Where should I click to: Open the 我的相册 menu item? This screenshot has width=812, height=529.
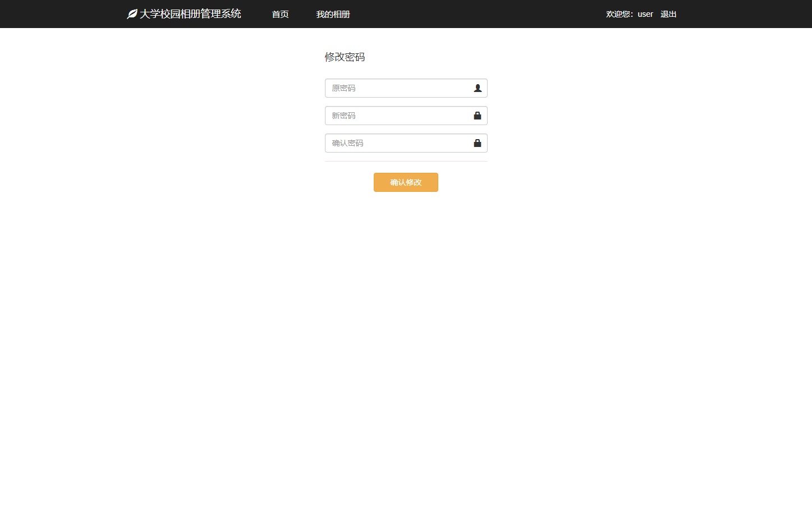[333, 14]
